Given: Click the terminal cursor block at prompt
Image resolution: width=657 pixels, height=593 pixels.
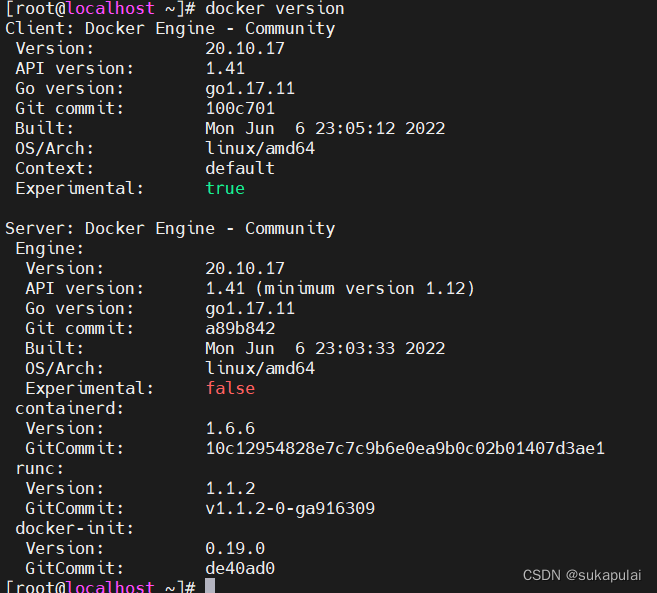Looking at the screenshot, I should click(210, 585).
